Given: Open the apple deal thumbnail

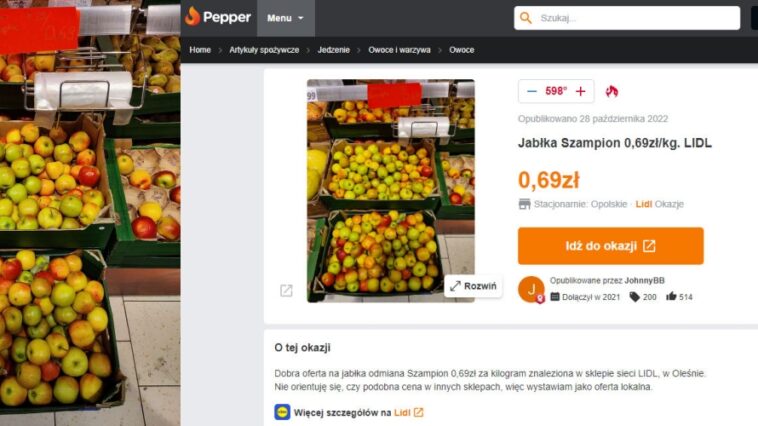Looking at the screenshot, I should [x=391, y=191].
